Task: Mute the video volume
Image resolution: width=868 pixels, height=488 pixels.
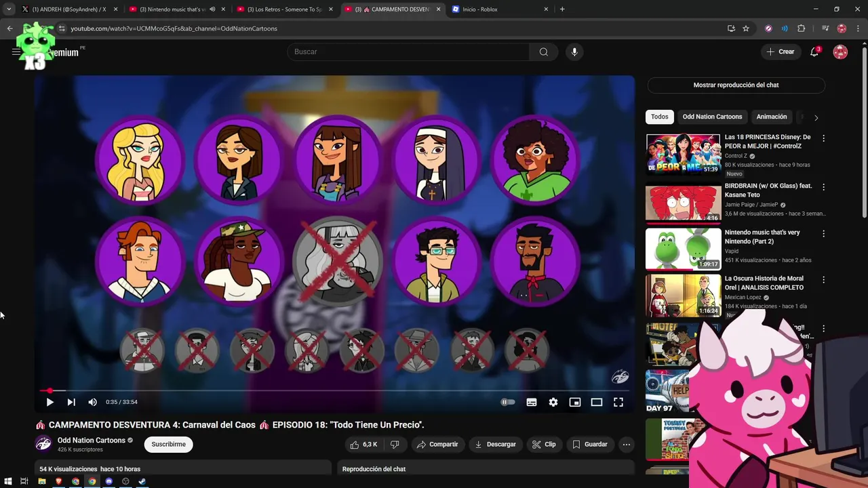Action: click(x=93, y=402)
